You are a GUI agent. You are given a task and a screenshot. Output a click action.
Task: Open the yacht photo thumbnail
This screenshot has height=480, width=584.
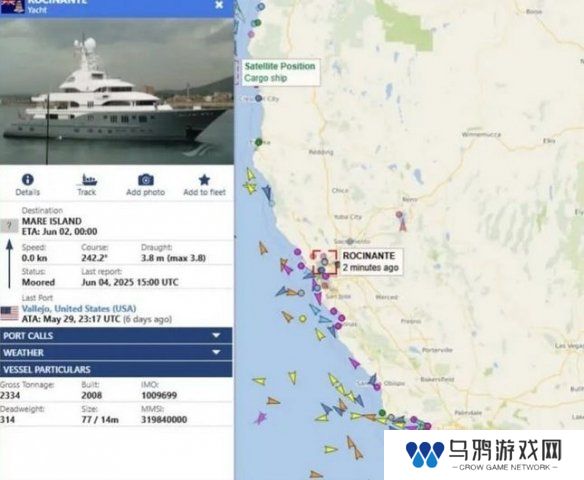click(x=117, y=91)
